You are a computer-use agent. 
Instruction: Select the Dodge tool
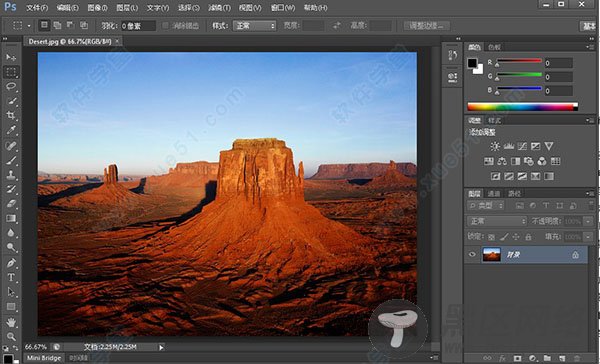11,248
